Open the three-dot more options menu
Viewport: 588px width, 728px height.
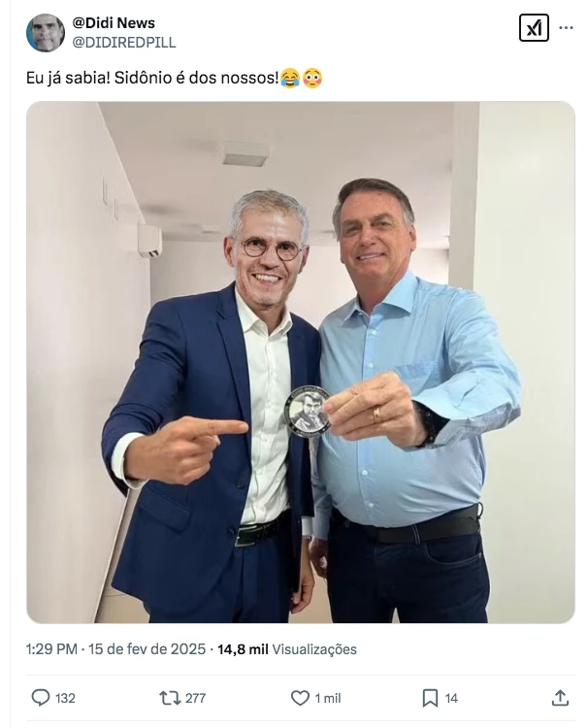(x=566, y=28)
